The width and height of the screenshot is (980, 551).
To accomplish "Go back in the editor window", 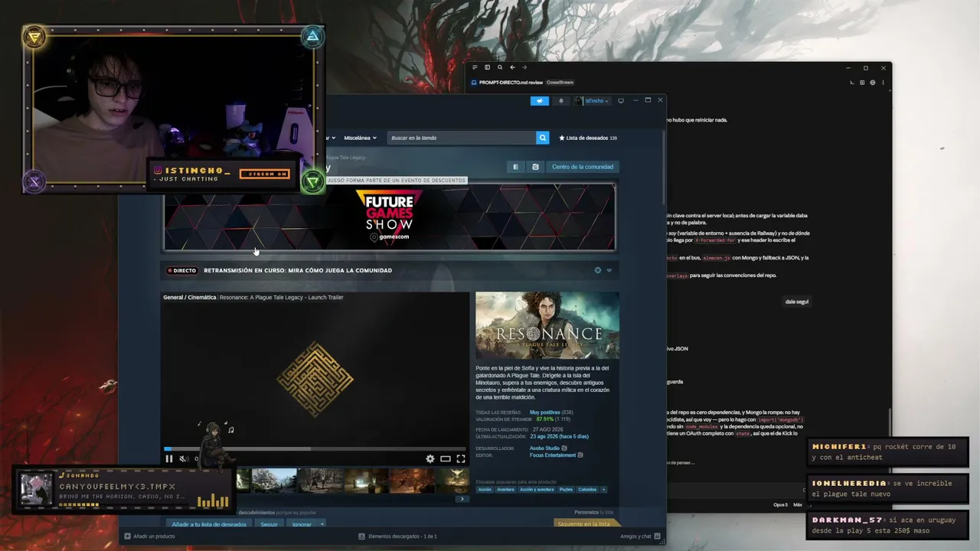I will point(512,67).
